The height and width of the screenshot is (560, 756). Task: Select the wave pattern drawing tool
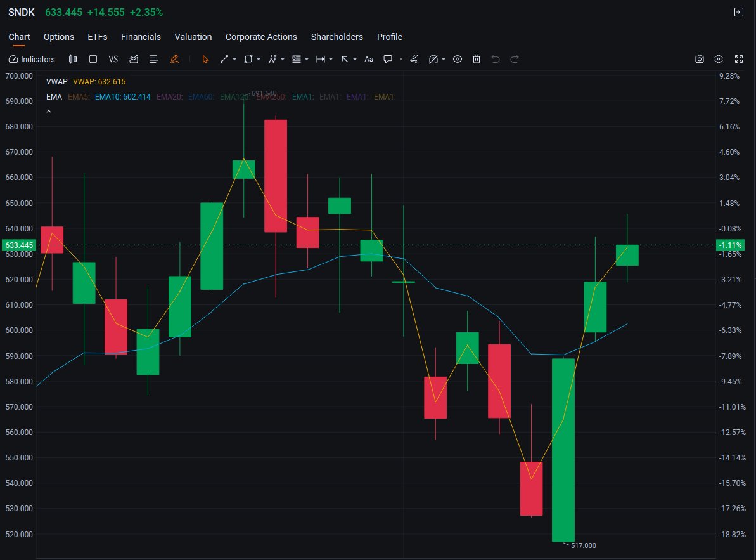272,60
